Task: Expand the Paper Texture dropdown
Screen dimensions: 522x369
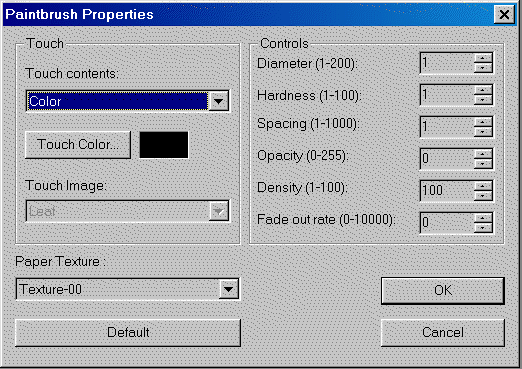Action: [229, 289]
